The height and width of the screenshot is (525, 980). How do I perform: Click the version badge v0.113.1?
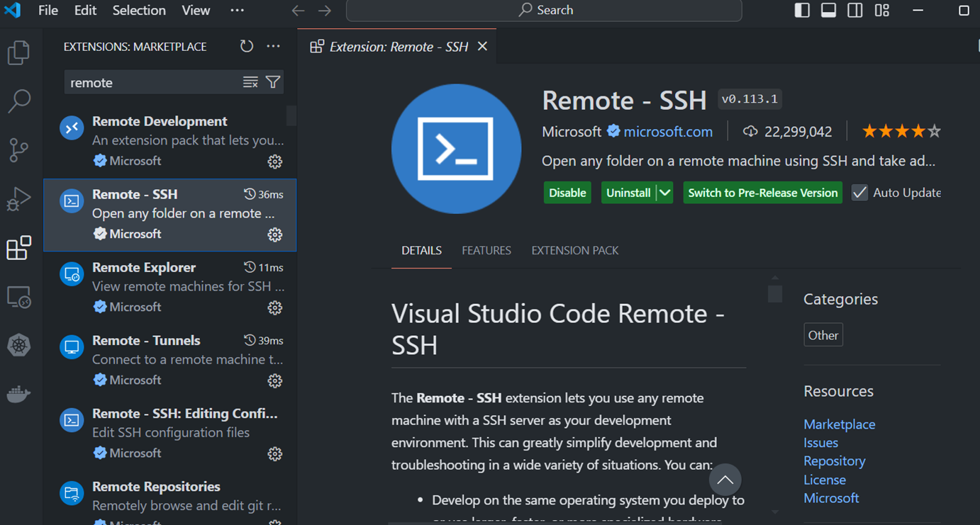point(750,99)
